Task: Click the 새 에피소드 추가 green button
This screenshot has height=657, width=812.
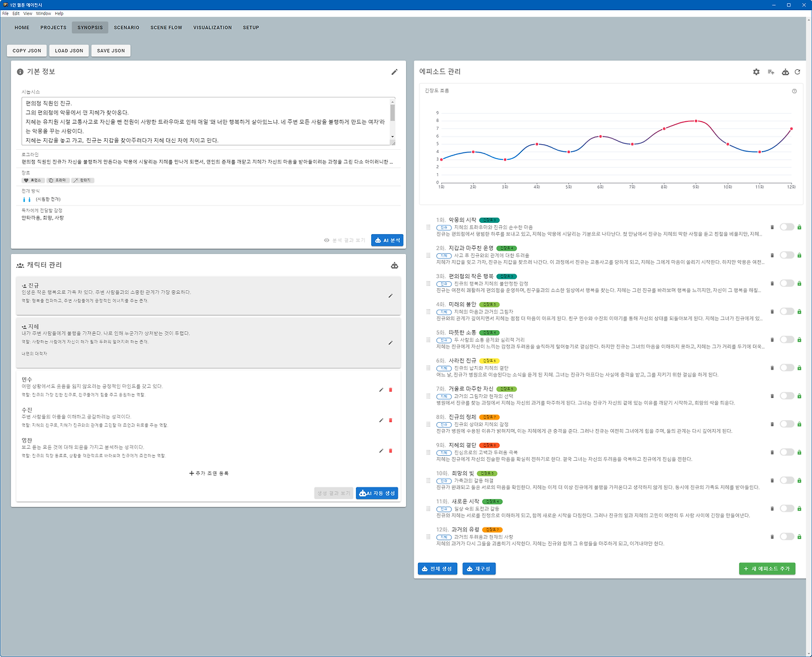Action: tap(767, 569)
